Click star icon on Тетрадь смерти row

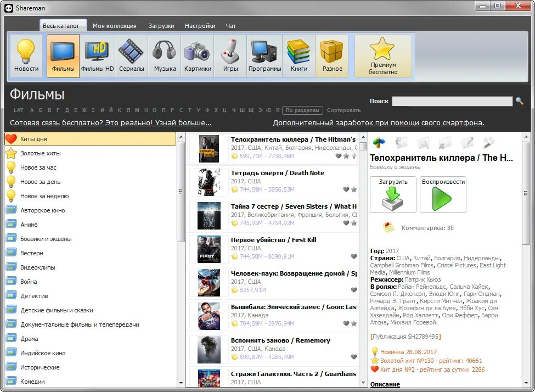tap(354, 189)
